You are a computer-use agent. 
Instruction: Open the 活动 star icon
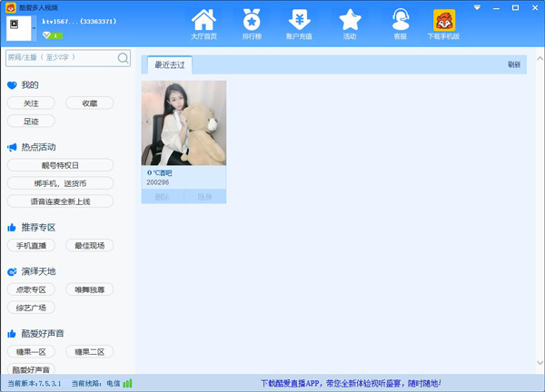[x=350, y=20]
